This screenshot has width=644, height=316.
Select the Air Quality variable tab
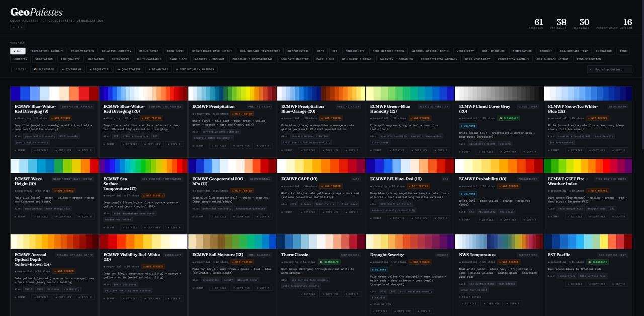tap(70, 59)
